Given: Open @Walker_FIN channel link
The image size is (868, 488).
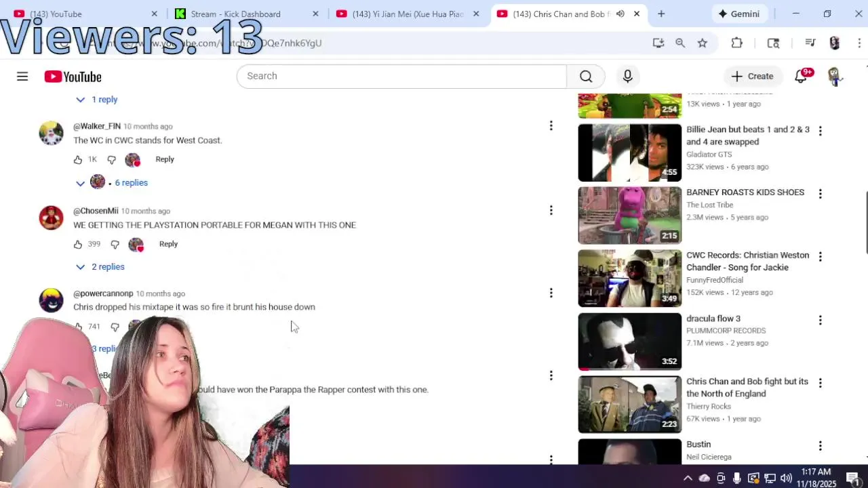Looking at the screenshot, I should pyautogui.click(x=97, y=126).
